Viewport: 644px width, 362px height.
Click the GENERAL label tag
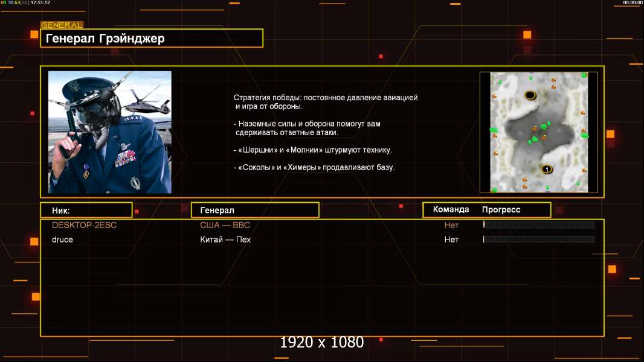62,25
